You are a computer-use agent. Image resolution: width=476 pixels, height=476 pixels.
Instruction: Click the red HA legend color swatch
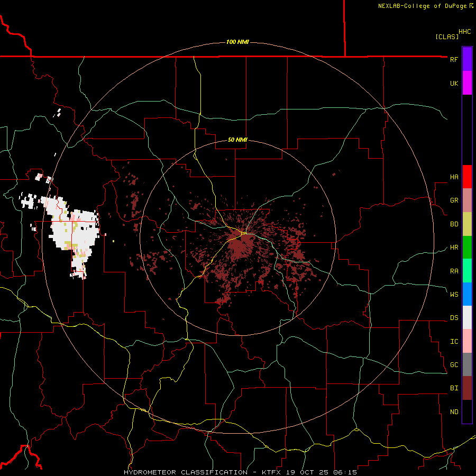(x=467, y=177)
